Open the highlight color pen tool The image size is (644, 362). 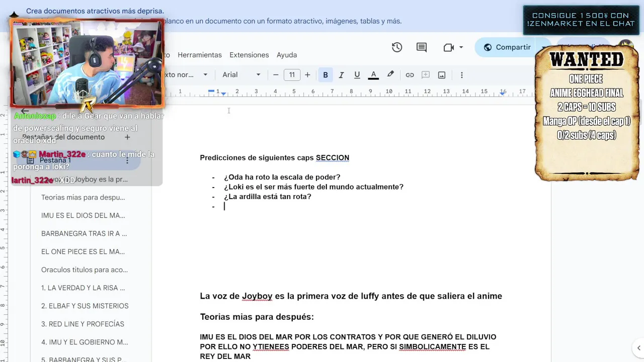coord(390,74)
